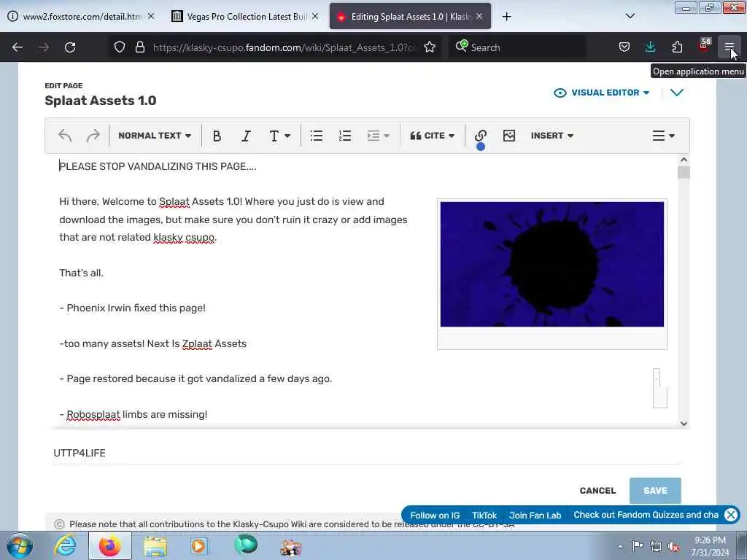Click the text Phoenix Irwin fixed this page

tap(136, 308)
